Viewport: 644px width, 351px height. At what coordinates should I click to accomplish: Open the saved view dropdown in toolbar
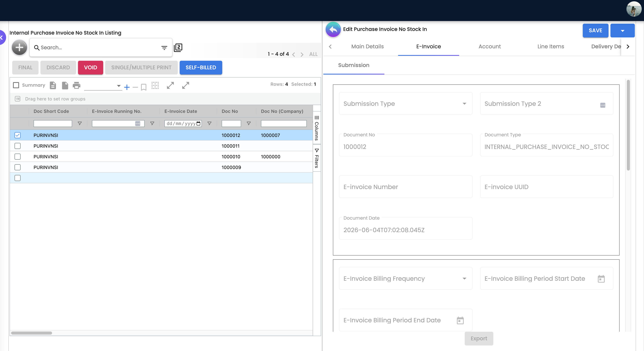pos(103,86)
